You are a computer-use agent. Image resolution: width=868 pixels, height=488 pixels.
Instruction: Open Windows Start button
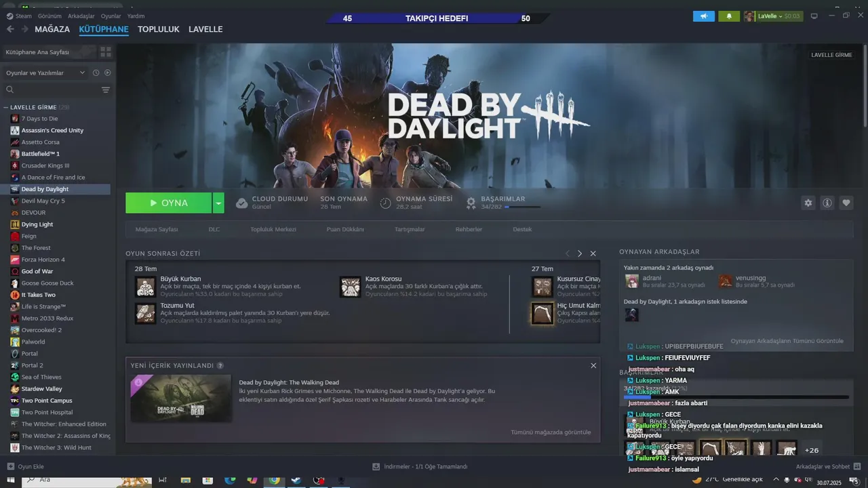pyautogui.click(x=9, y=480)
